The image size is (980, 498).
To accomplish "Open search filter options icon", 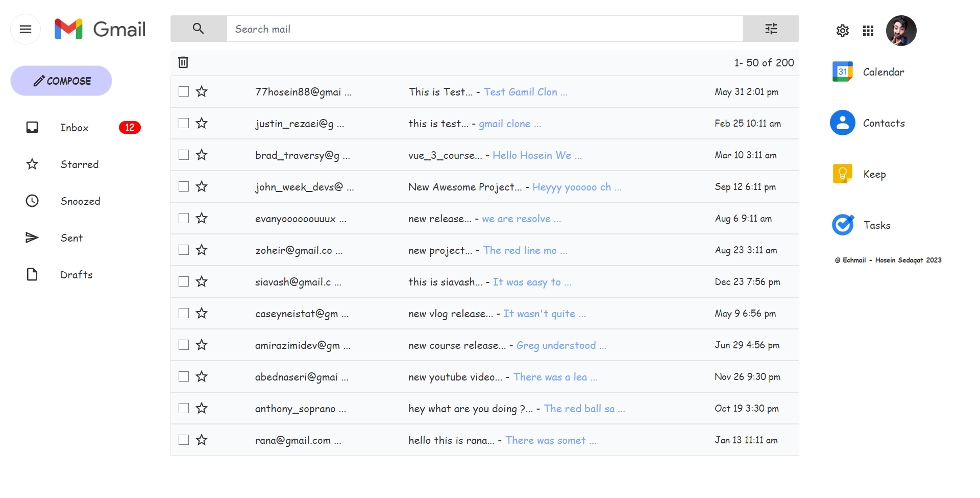I will [x=771, y=29].
